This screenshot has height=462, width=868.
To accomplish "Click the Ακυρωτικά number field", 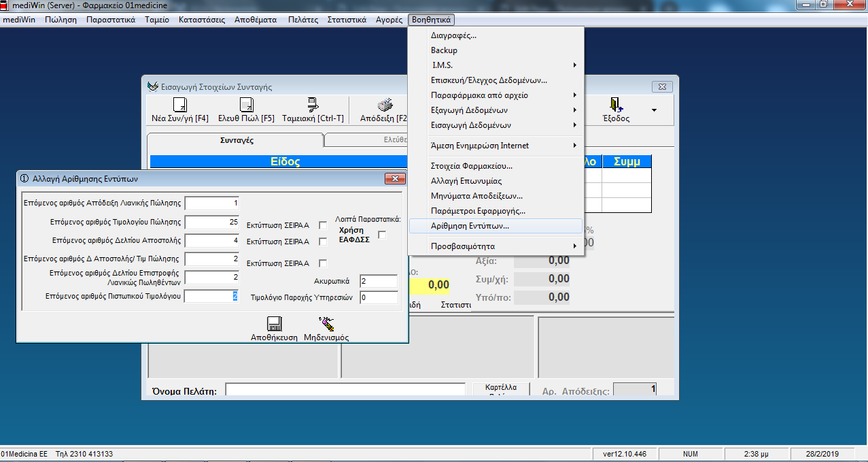I will (379, 282).
